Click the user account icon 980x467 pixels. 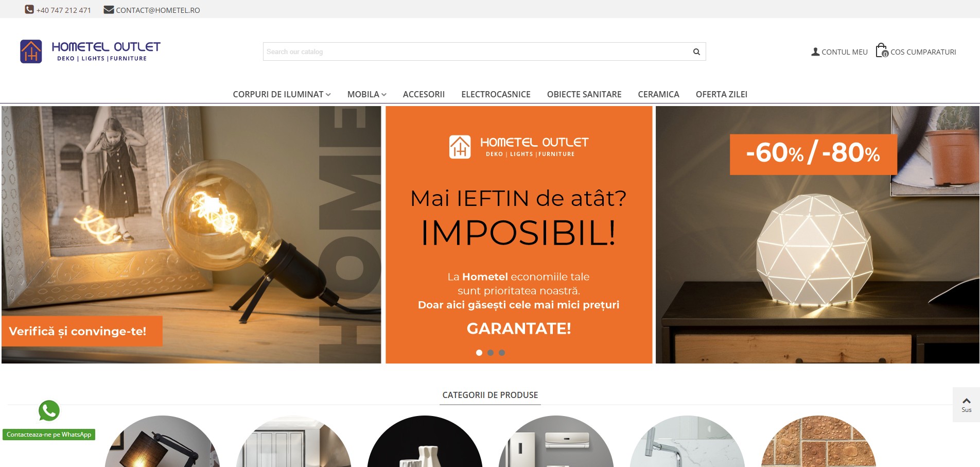point(815,51)
